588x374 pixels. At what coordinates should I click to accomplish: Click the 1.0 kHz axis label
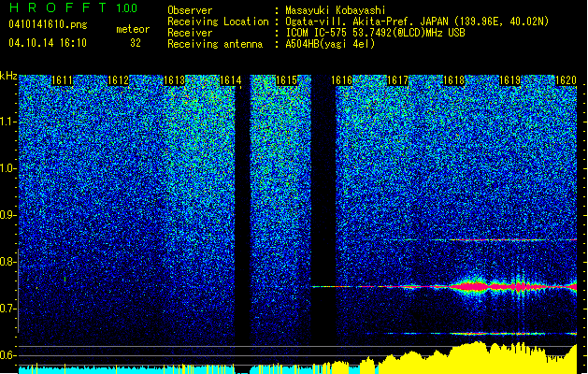[x=8, y=168]
